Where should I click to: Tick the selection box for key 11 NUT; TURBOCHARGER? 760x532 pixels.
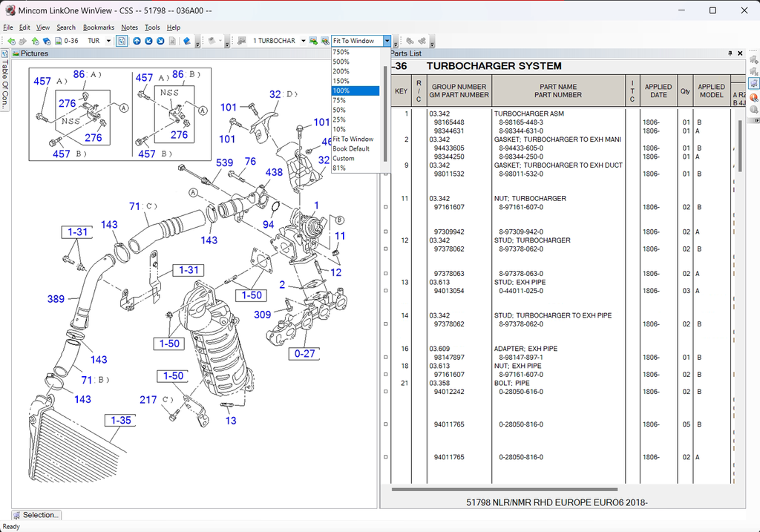click(385, 208)
